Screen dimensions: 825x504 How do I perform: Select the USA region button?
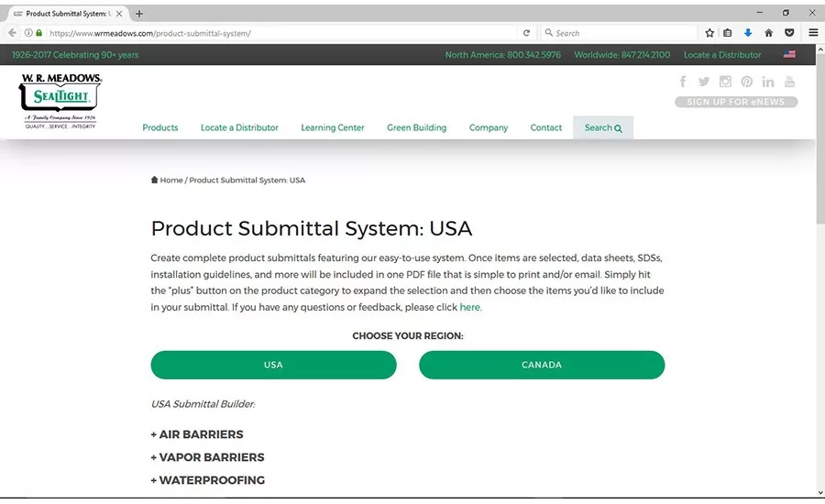pyautogui.click(x=273, y=365)
